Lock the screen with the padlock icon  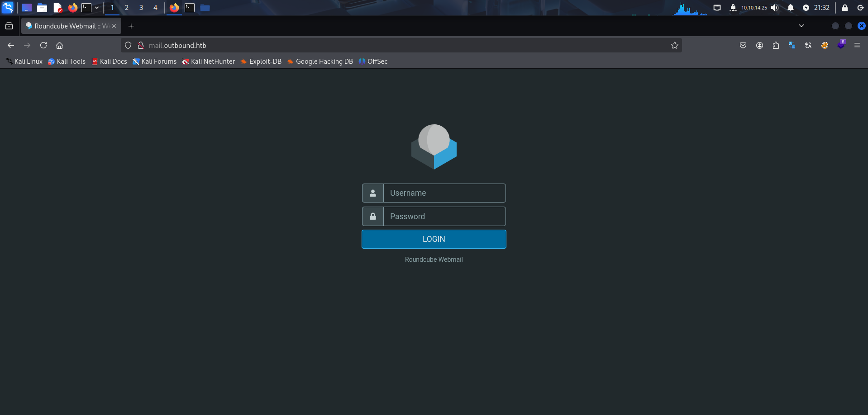[845, 8]
